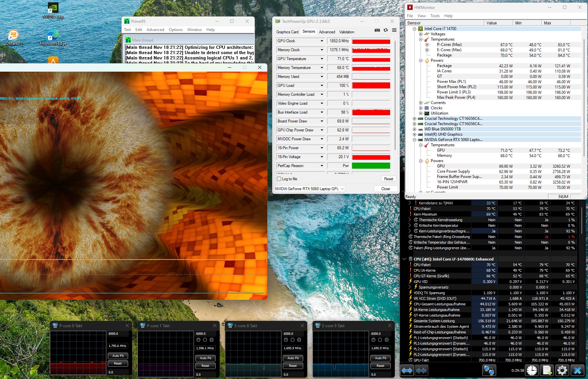Enable the Log to file checkbox
Image resolution: width=588 pixels, height=379 pixels.
pos(279,179)
